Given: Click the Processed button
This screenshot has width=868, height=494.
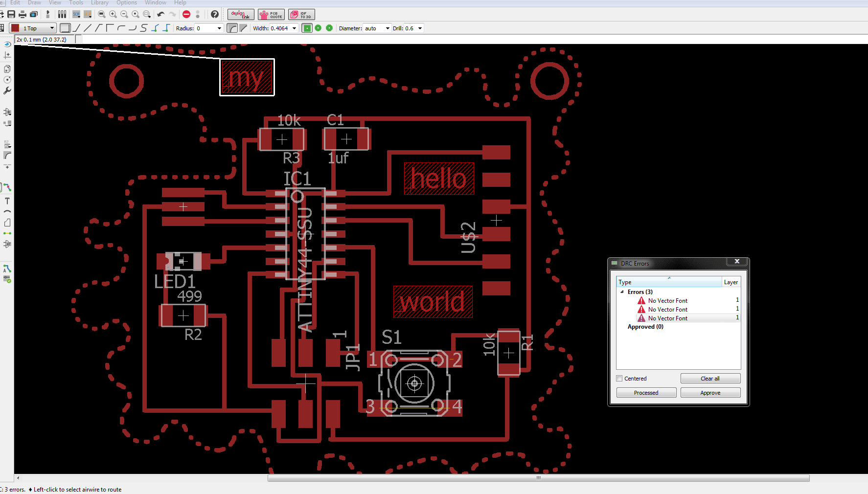Looking at the screenshot, I should point(646,393).
